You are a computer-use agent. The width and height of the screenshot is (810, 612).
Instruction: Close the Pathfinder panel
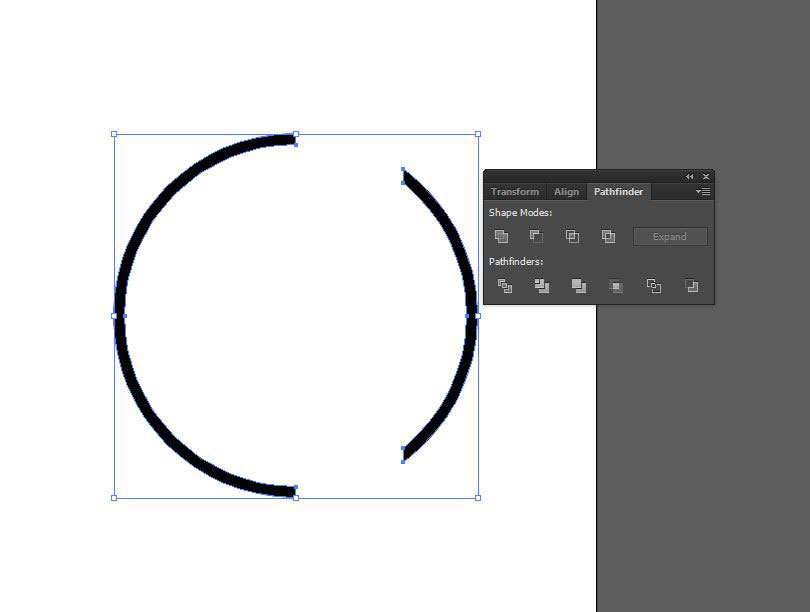point(706,177)
